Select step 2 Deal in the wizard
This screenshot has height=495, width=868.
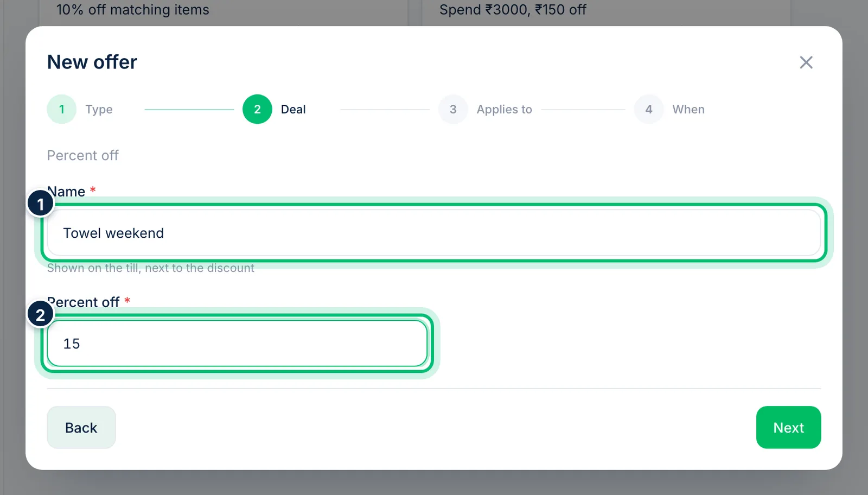275,109
